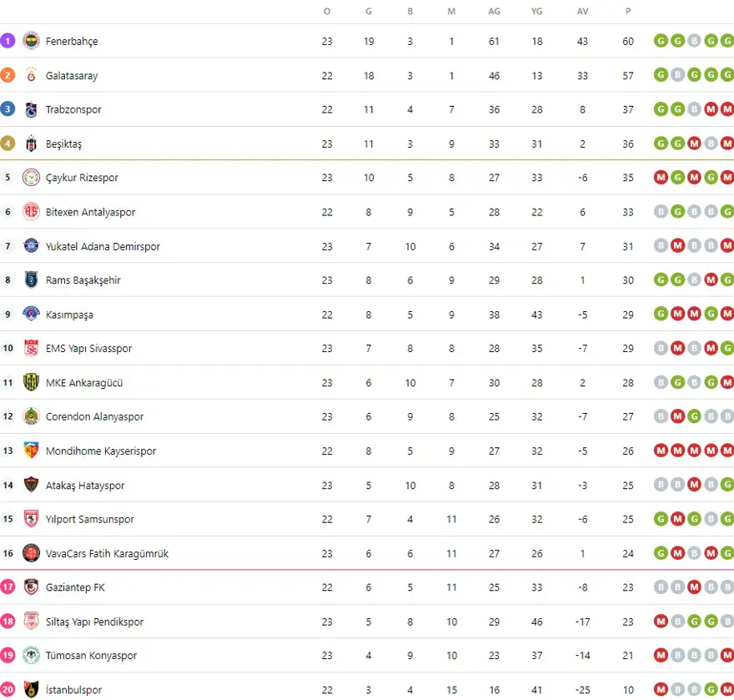
Task: Click the green G badge in İstanbulspor's form
Action: (x=711, y=690)
